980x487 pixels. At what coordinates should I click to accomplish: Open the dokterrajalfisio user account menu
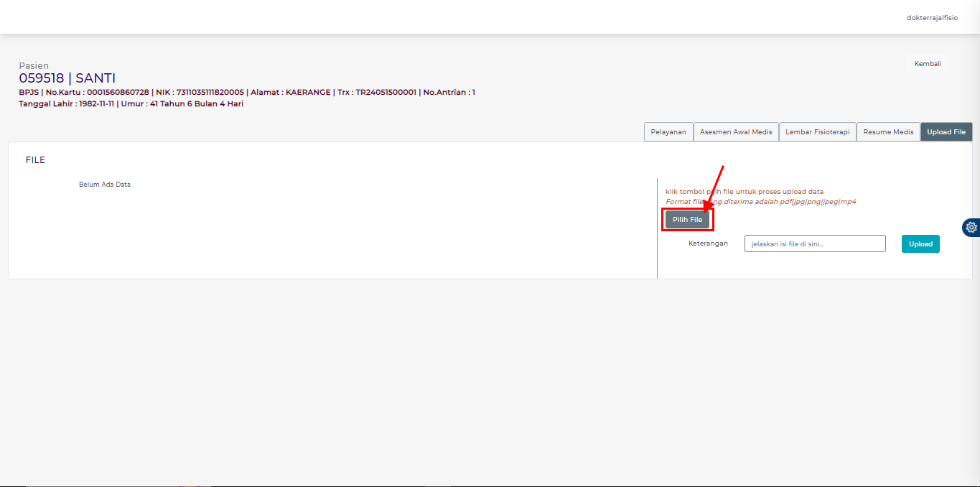tap(932, 18)
